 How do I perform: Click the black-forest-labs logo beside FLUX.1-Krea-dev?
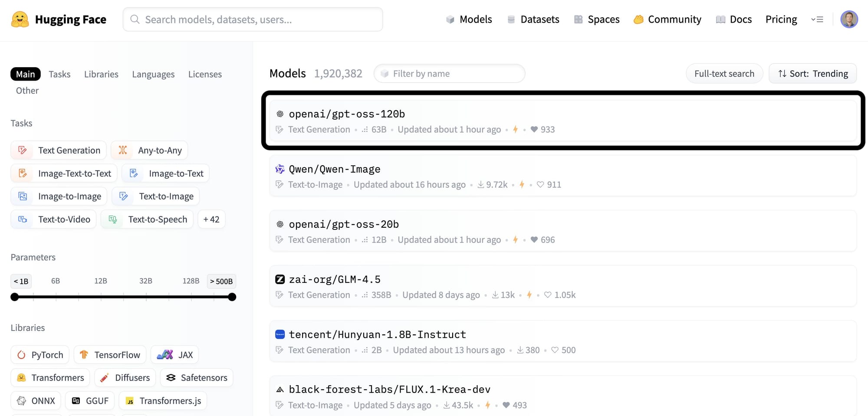point(280,390)
